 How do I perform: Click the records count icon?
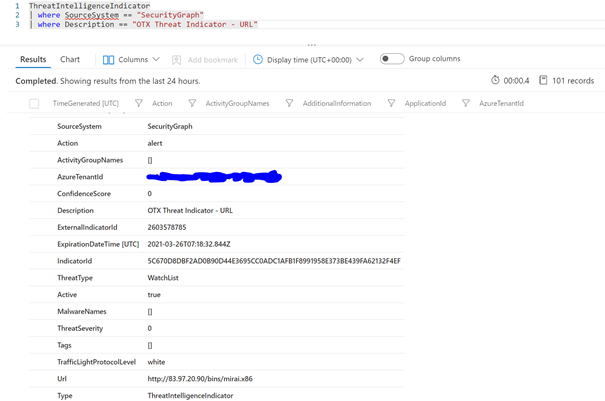coord(543,80)
